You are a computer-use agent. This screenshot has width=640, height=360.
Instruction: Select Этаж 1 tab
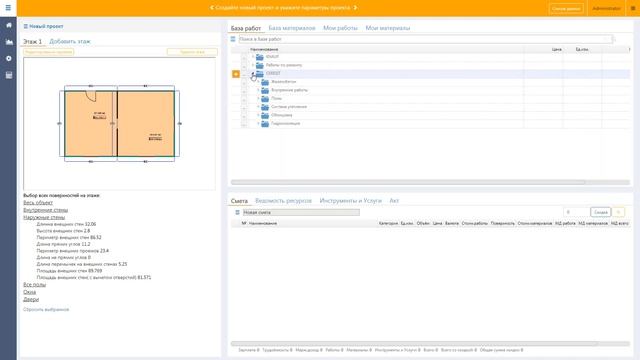tap(32, 42)
